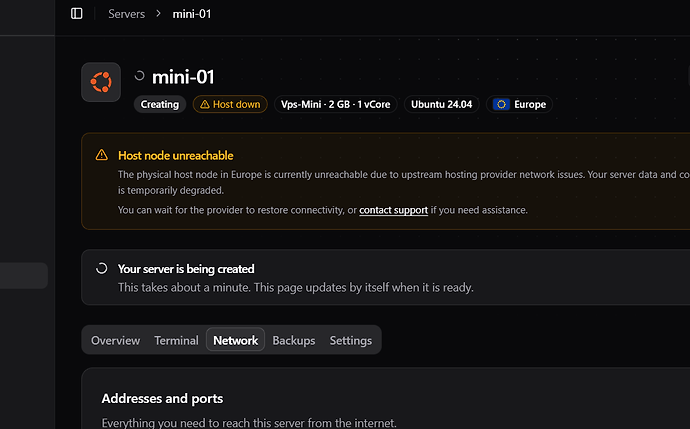Click the Vps-Mini 2 GB plan badge
690x429 pixels.
[x=335, y=104]
